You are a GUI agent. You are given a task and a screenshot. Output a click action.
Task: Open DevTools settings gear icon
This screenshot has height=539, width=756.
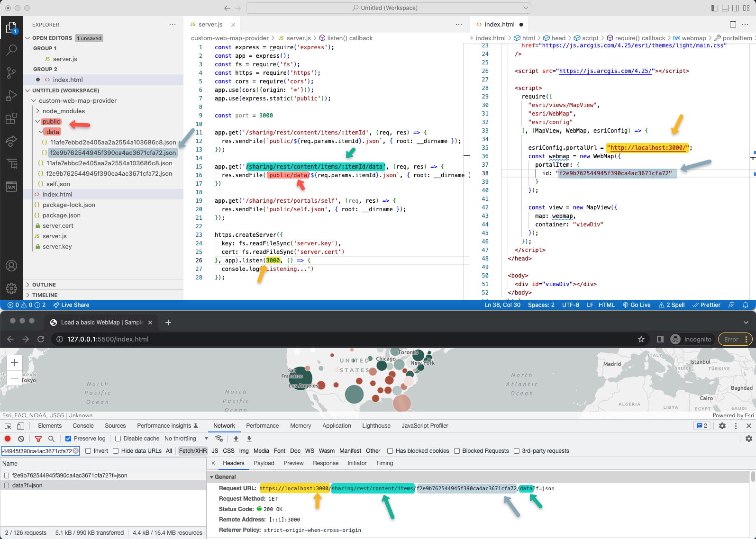coord(722,426)
